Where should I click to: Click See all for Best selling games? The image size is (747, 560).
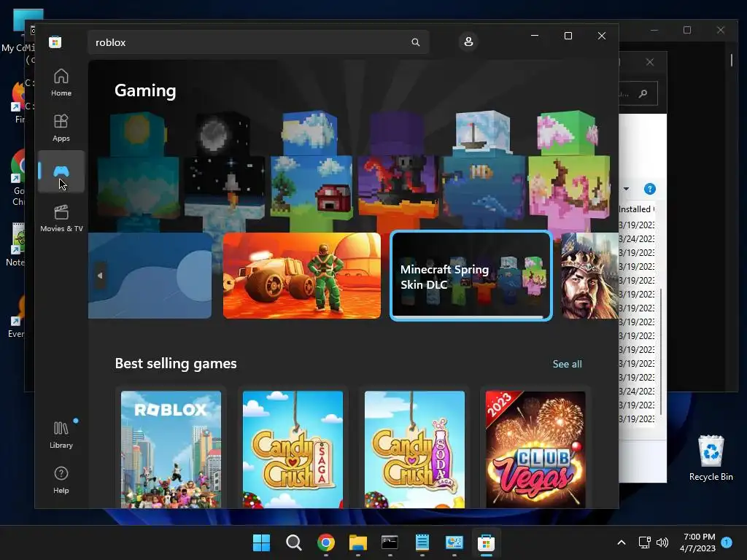click(567, 364)
